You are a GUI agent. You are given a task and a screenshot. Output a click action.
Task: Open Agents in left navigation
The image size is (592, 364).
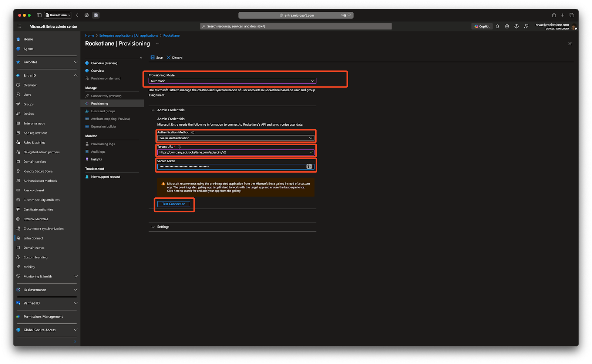(x=28, y=49)
